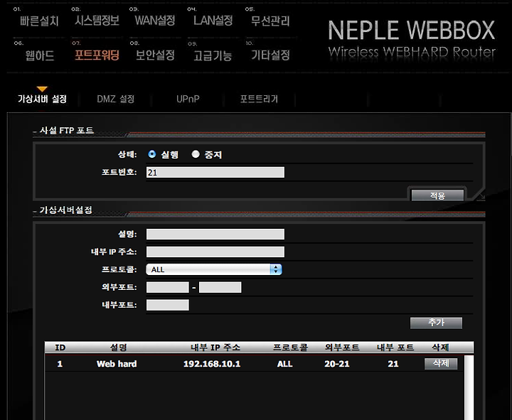Viewport: 512px width, 420px height.
Task: Open the 프로토콜 dropdown
Action: (x=214, y=269)
